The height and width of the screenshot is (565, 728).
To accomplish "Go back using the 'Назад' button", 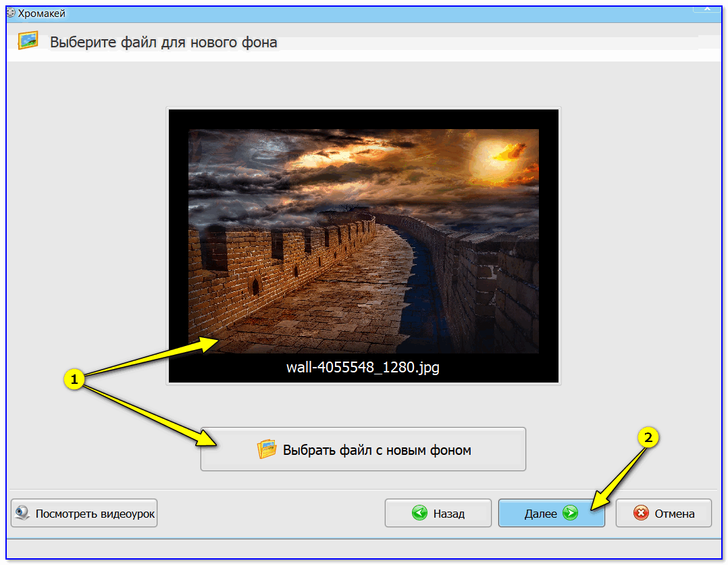I will [x=438, y=514].
